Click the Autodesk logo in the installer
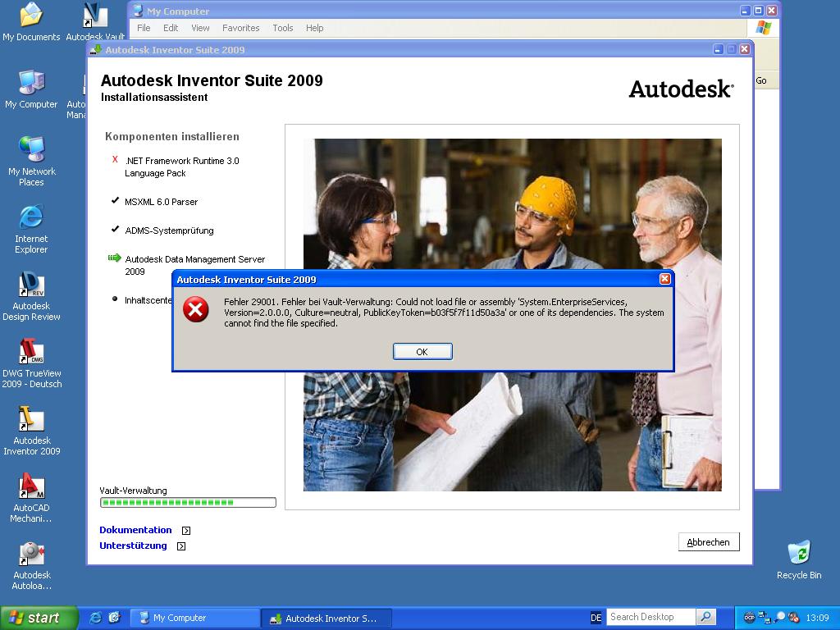The image size is (840, 630). coord(681,89)
